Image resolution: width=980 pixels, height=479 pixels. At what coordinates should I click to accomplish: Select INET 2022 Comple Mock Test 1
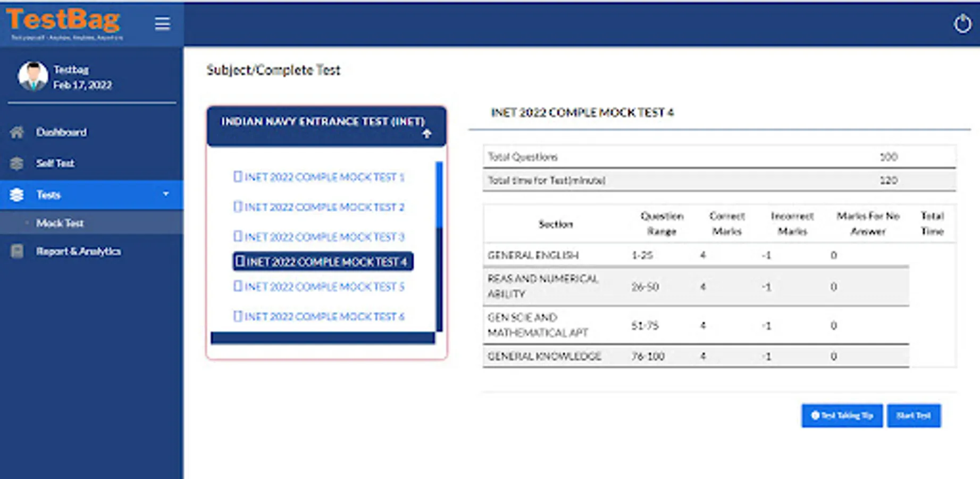(x=324, y=177)
